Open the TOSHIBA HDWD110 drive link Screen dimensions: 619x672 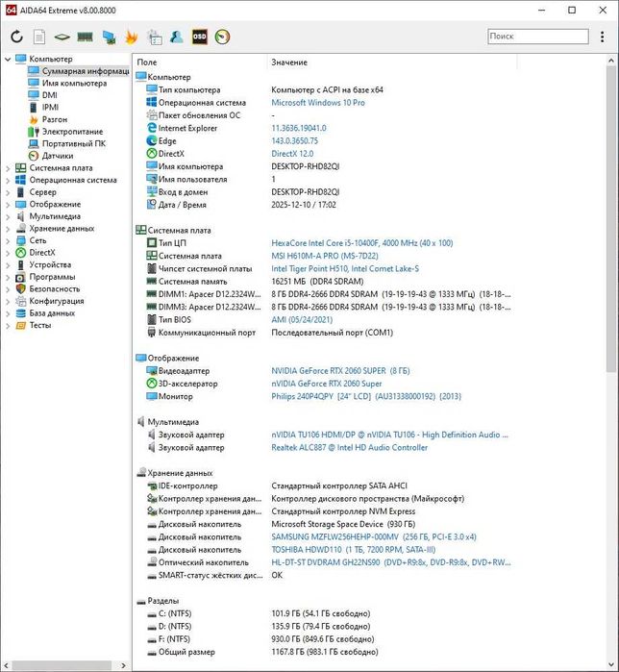click(353, 550)
